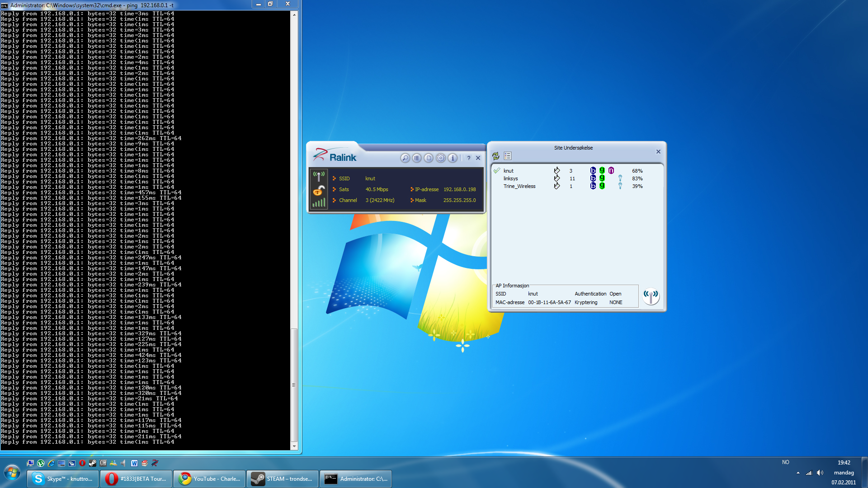Open the Ralink link information list icon

[417, 158]
